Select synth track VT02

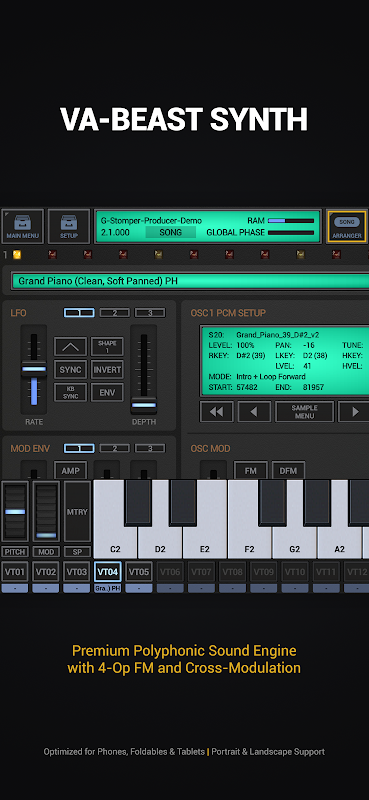46,572
